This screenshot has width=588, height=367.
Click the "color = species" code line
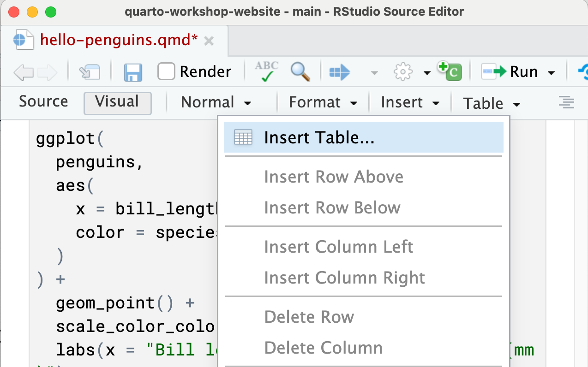(147, 232)
